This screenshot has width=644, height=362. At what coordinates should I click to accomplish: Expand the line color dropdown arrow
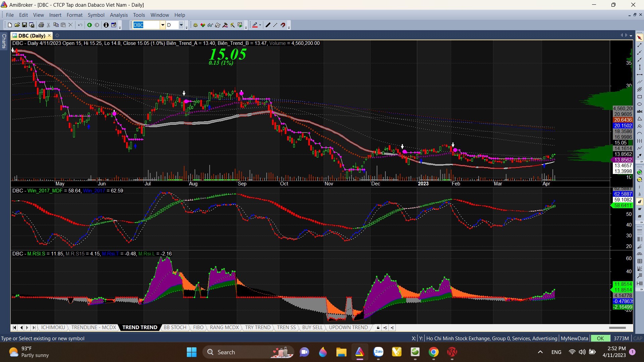(x=260, y=25)
